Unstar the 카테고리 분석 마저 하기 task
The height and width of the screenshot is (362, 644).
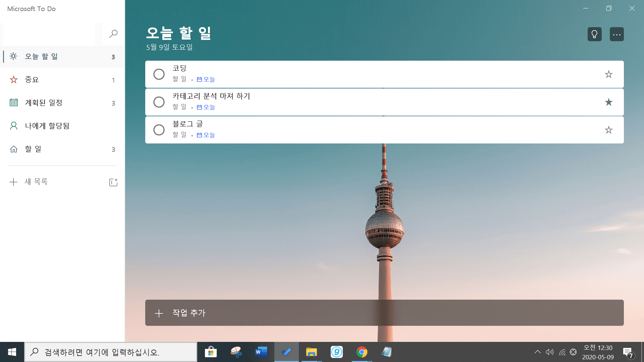pyautogui.click(x=608, y=102)
